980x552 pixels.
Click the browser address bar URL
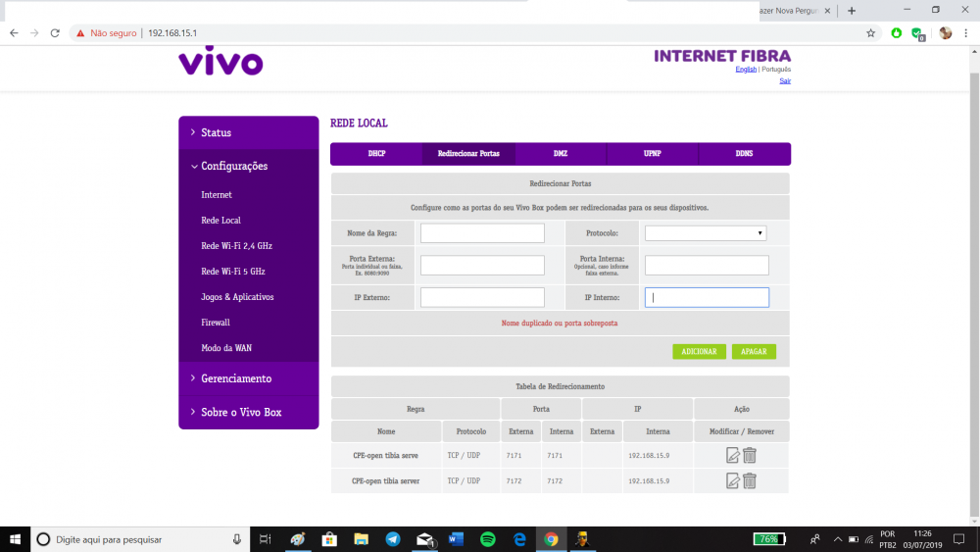(172, 33)
